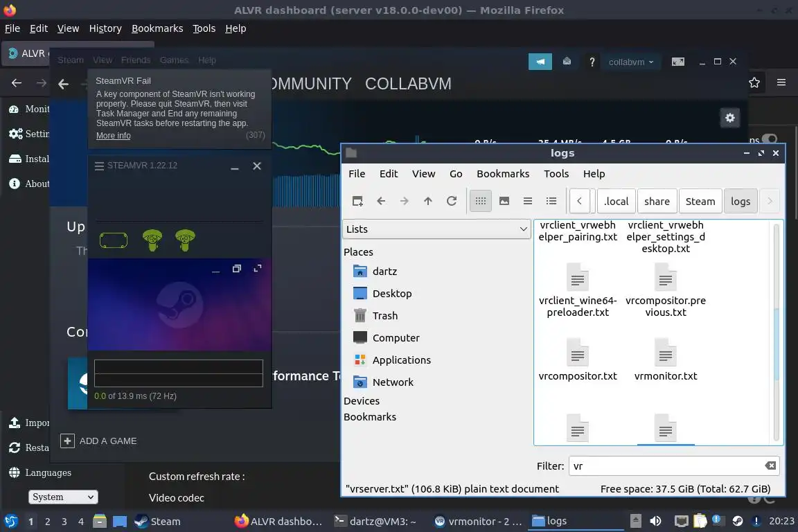Navigate to Steam path button
798x532 pixels.
click(x=700, y=201)
